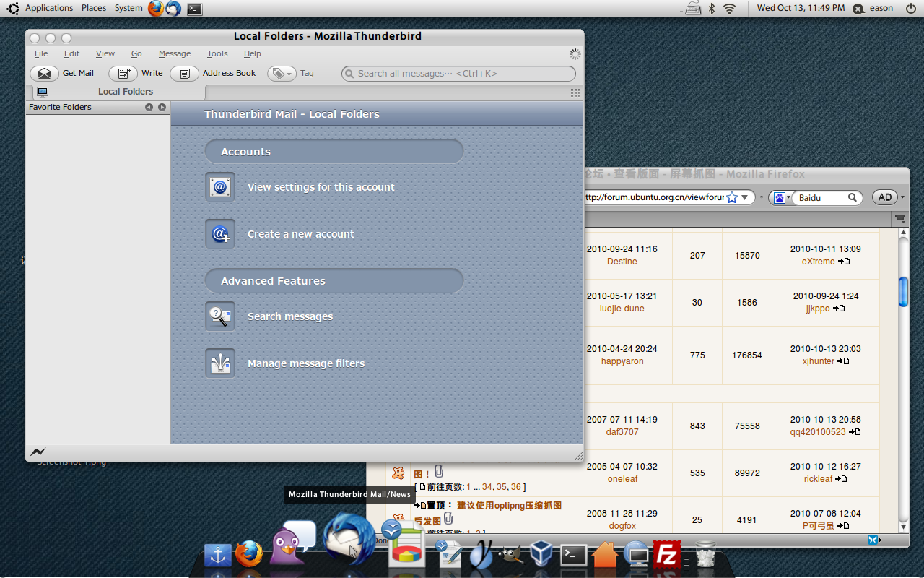
Task: Open user link Destine
Action: [x=622, y=262]
